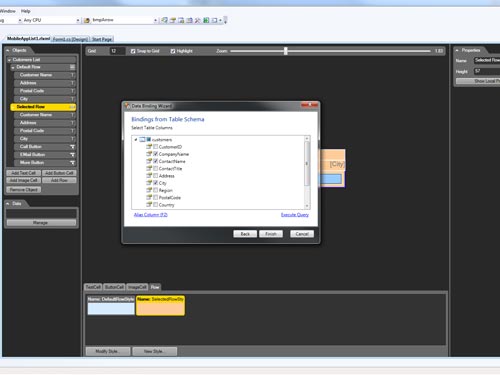Click the button-cell icon on Call Button row

click(x=72, y=147)
